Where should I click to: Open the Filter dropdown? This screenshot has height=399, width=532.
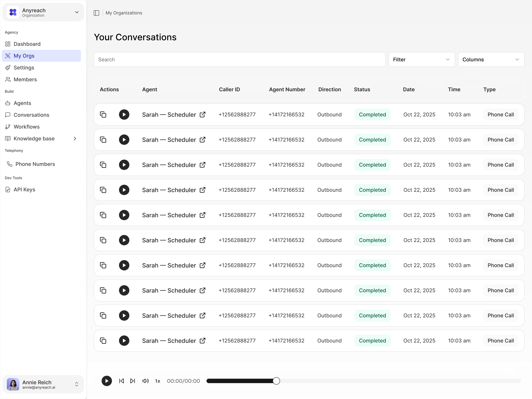421,60
